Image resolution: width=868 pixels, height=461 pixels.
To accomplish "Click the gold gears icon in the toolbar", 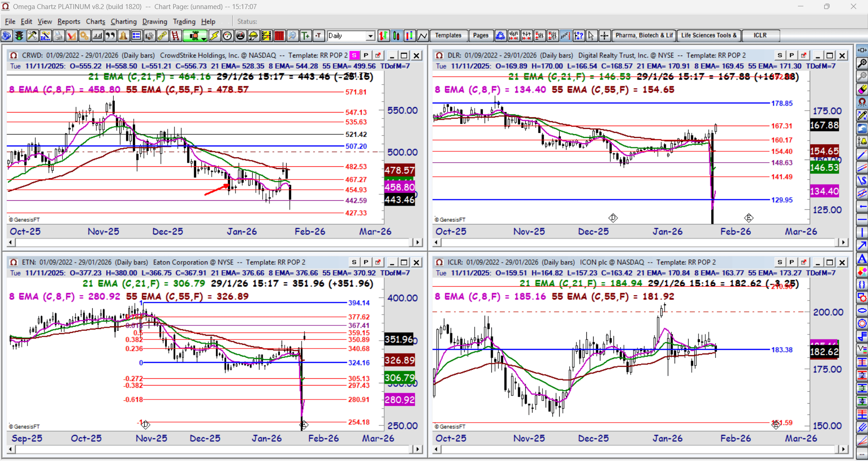I will (x=85, y=36).
